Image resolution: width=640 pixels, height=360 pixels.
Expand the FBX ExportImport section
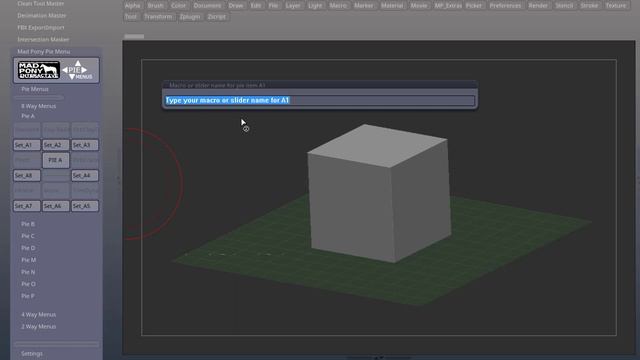coord(41,27)
